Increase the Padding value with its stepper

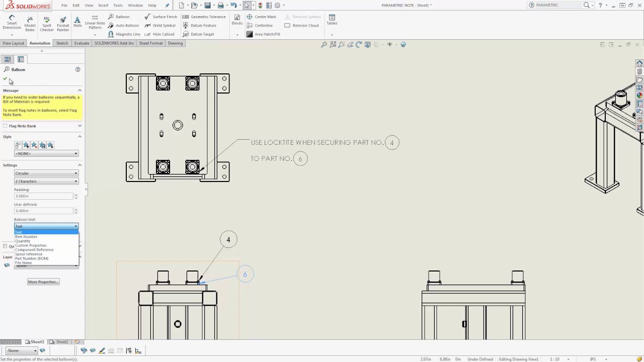[x=76, y=194]
